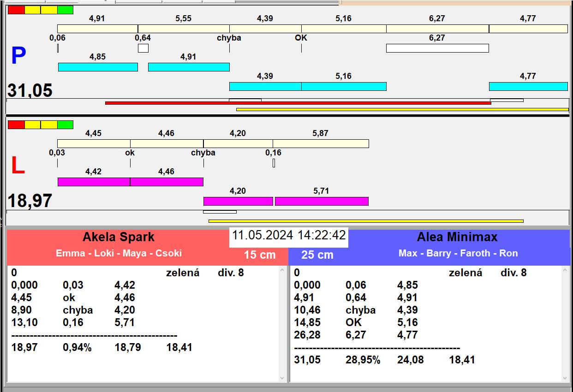The width and height of the screenshot is (573, 392).
Task: Click the 24,08 value in Alea Minimax results
Action: pyautogui.click(x=410, y=360)
